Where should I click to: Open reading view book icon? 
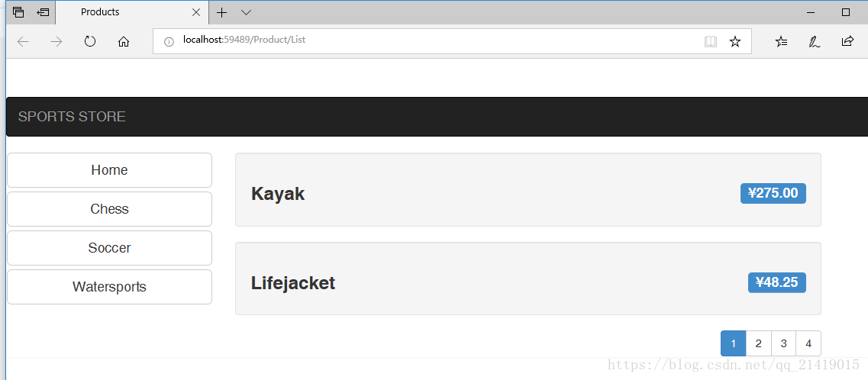click(711, 41)
